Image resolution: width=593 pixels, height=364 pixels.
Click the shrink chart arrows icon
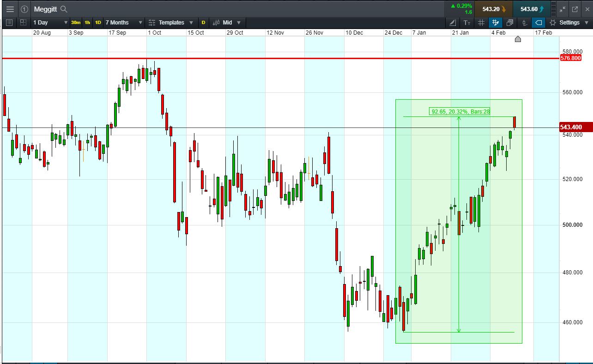coord(563,9)
